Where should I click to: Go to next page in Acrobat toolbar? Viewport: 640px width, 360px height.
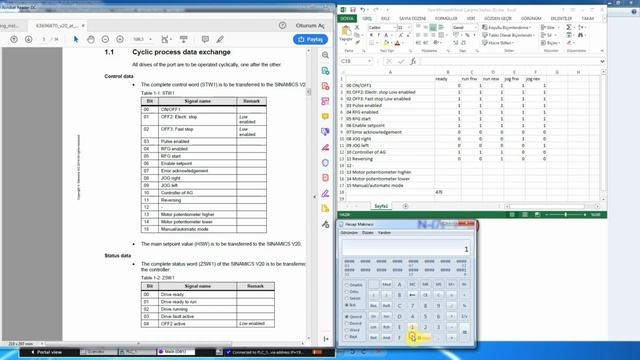click(x=29, y=39)
